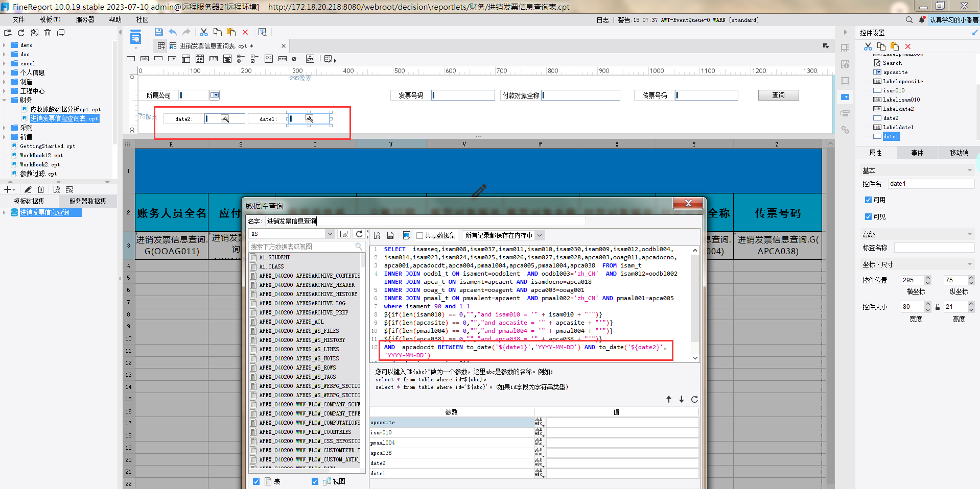Insert a date calendar widget
The image size is (980, 489).
200,59
